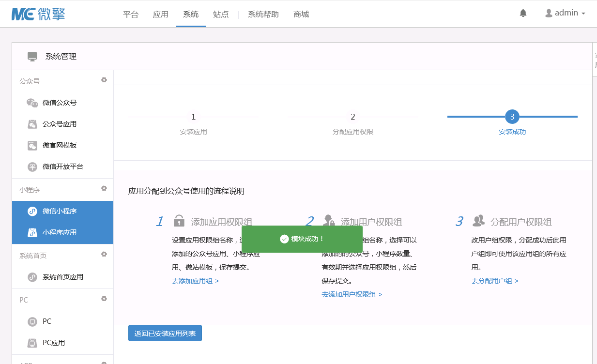Click the 微擎 logo

click(x=38, y=14)
